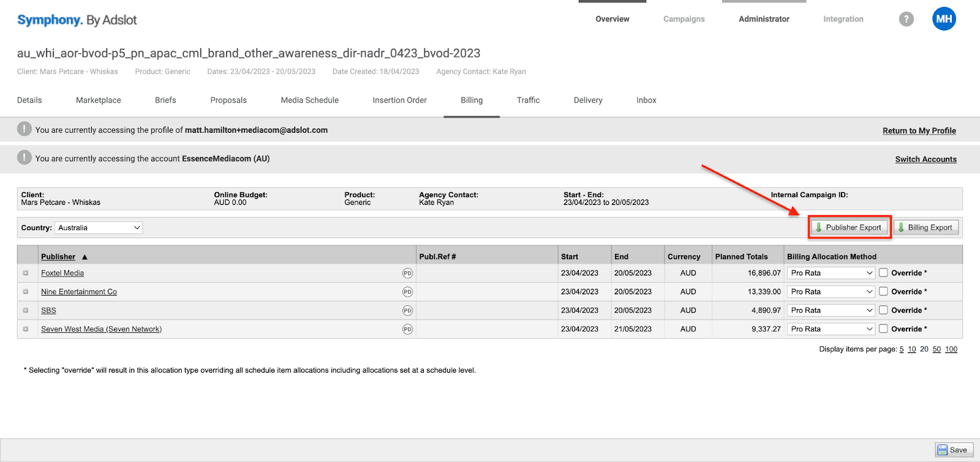Select planned total 16,896.07
The image size is (980, 462).
coord(764,274)
